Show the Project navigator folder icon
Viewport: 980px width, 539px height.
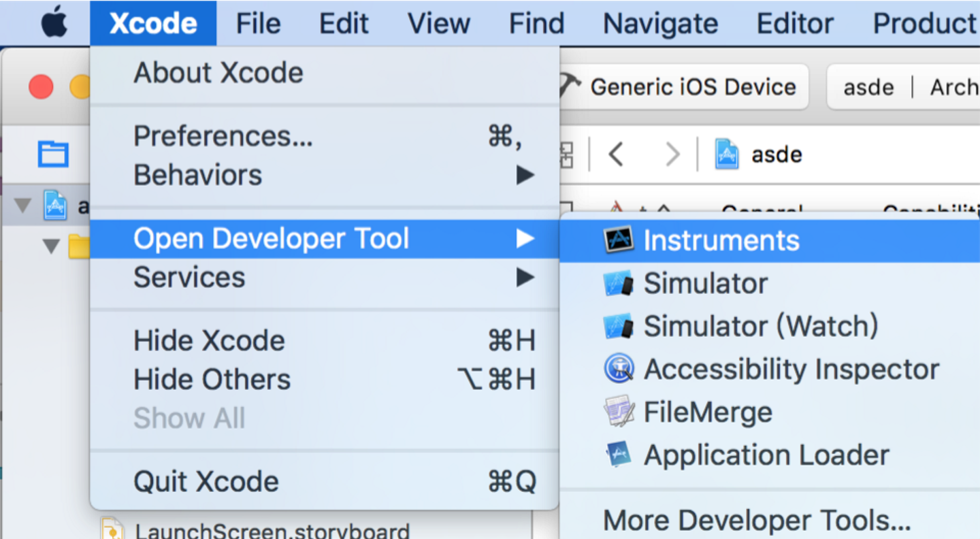[x=53, y=154]
